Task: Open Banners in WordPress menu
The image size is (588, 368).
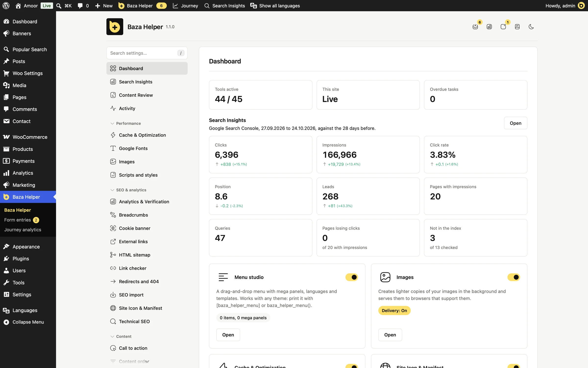Action: (28, 33)
